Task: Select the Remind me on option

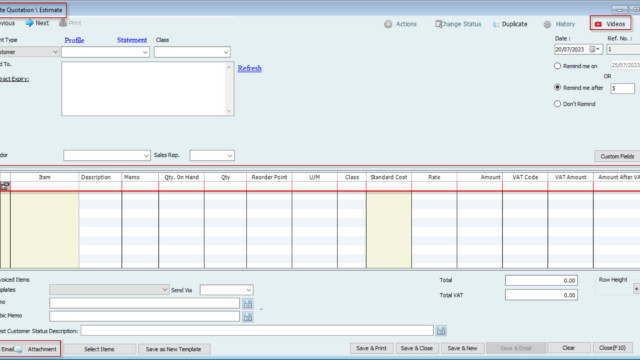Action: coord(557,66)
